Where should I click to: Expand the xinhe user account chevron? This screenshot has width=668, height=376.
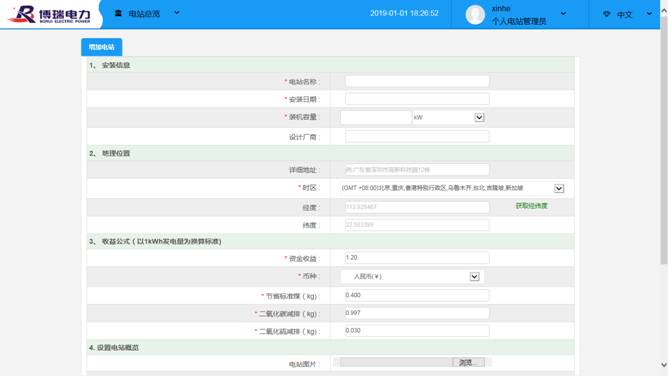pos(563,14)
